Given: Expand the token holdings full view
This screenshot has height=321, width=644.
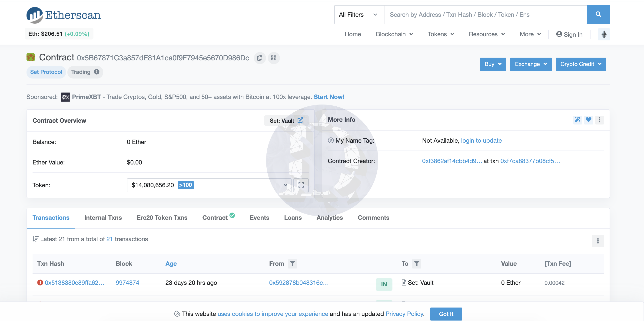Looking at the screenshot, I should [x=301, y=185].
